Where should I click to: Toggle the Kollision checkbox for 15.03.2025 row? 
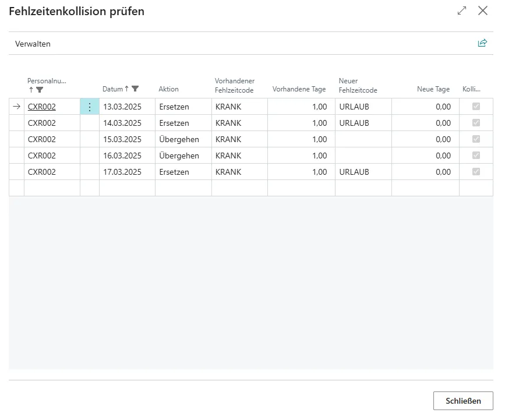point(476,139)
